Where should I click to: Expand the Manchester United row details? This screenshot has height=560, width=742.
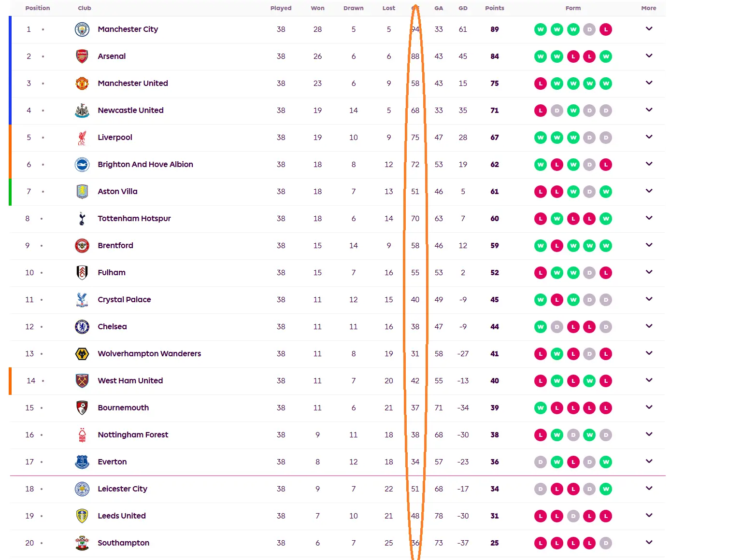point(649,83)
